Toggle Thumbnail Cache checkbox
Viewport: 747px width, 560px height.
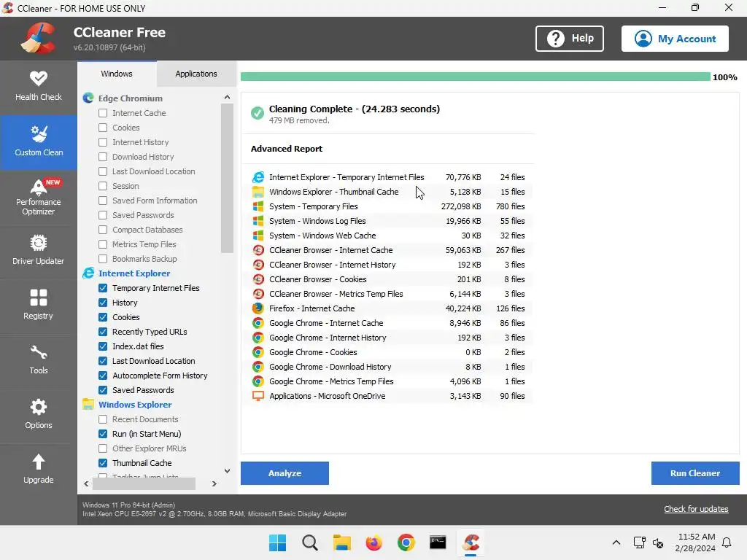[x=103, y=463]
